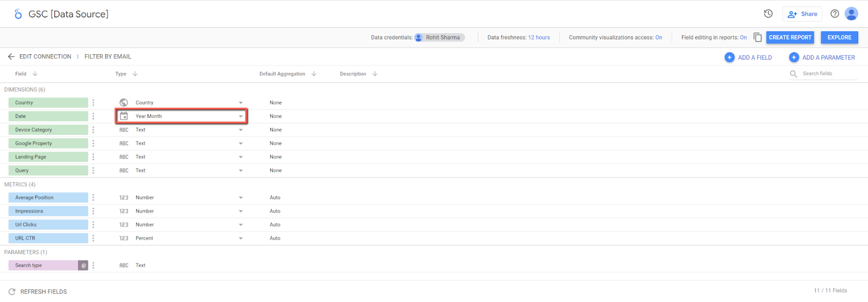Open three-dot menu for Country field

click(x=93, y=102)
